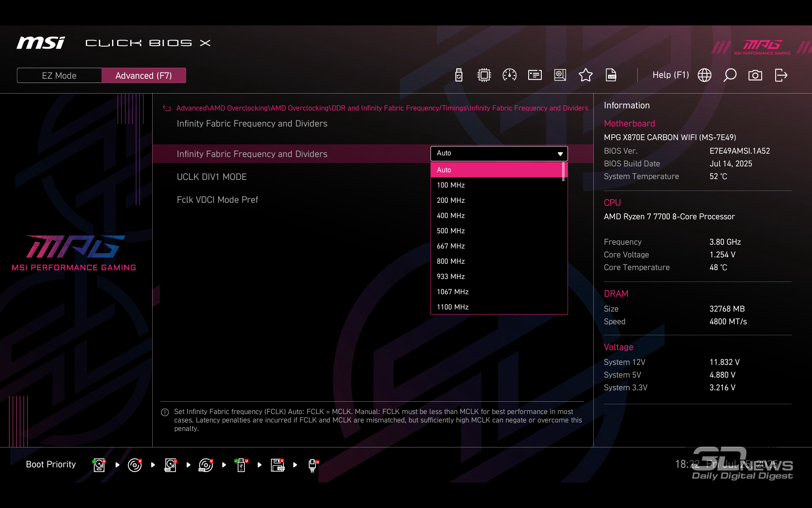This screenshot has height=508, width=812.
Task: Click the AMD Ryzen 7 7700 processor name
Action: click(669, 217)
